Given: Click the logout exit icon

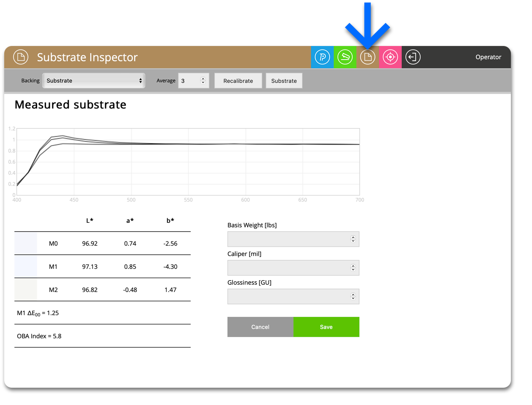Looking at the screenshot, I should tap(413, 57).
